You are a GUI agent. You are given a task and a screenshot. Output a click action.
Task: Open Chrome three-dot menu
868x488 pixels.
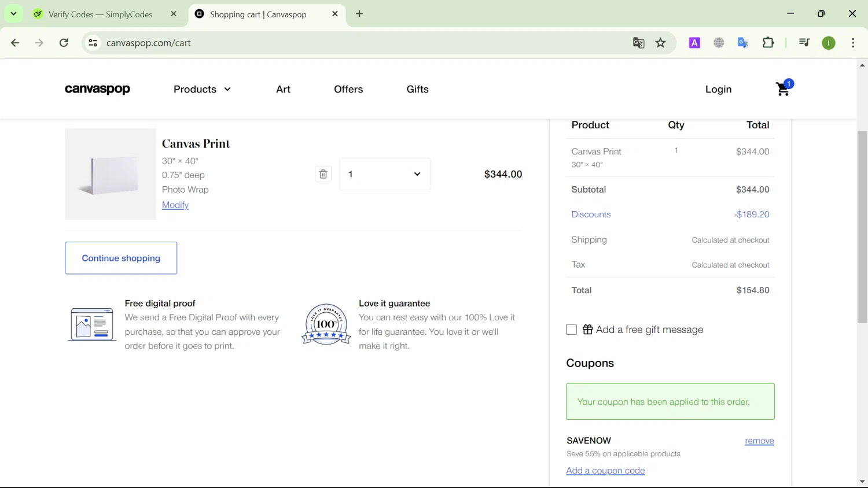pyautogui.click(x=852, y=43)
